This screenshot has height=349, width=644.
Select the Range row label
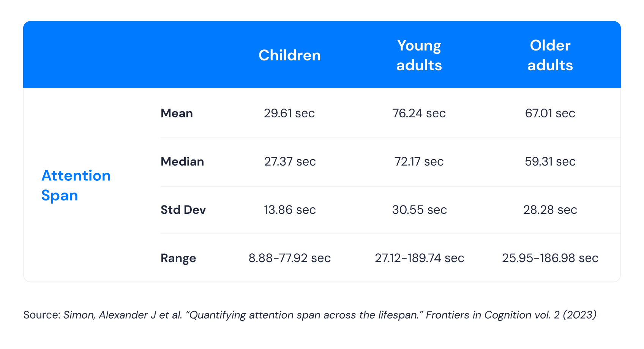[x=178, y=258]
